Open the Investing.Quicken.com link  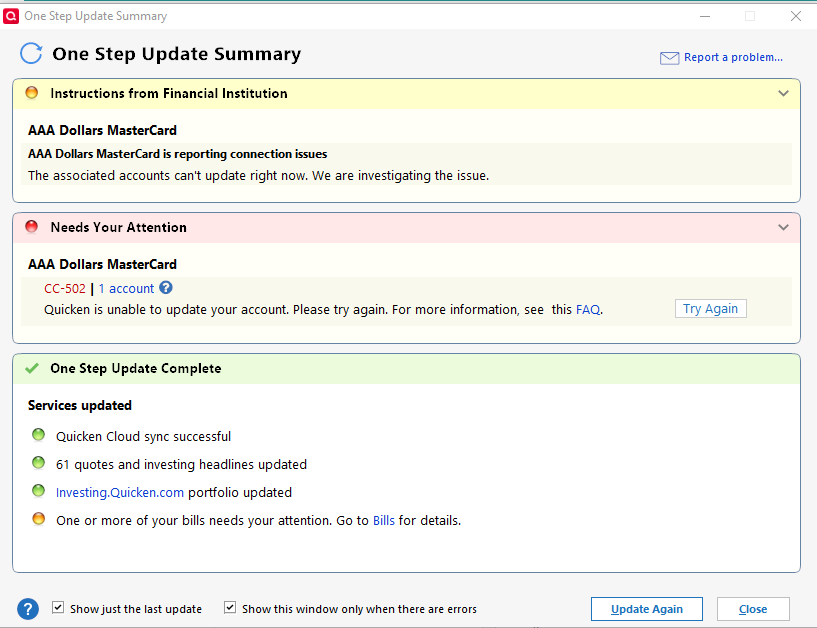point(120,493)
